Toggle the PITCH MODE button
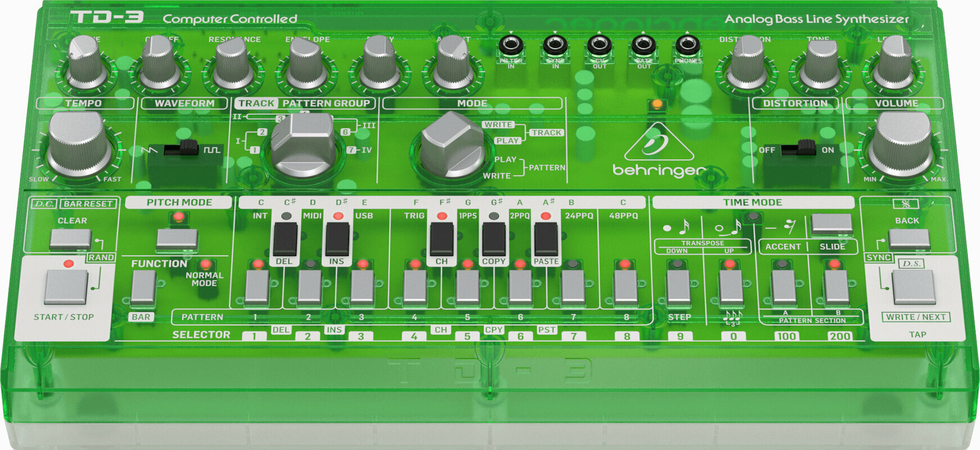The width and height of the screenshot is (980, 450). coord(177,240)
